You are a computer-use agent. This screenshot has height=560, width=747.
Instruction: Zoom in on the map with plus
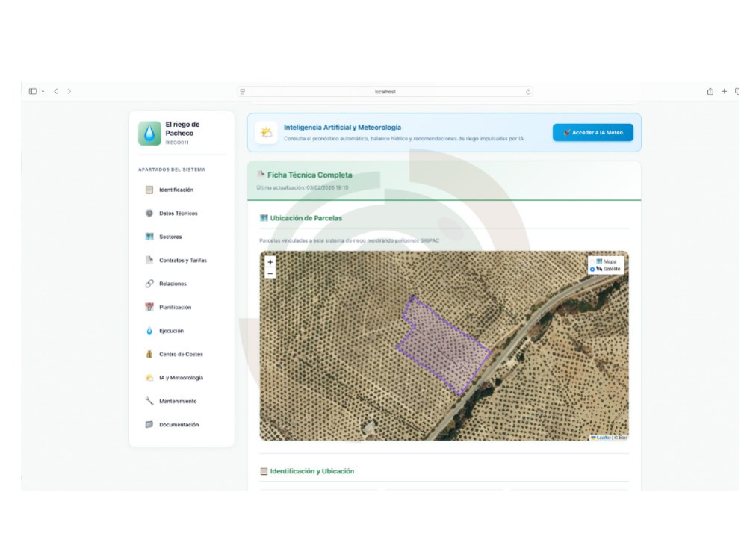click(x=270, y=262)
